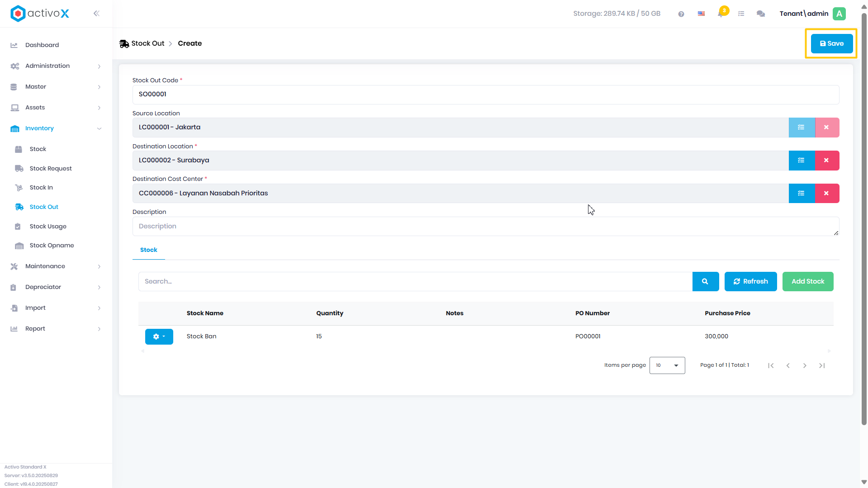Go to first page of stock table

click(x=771, y=365)
